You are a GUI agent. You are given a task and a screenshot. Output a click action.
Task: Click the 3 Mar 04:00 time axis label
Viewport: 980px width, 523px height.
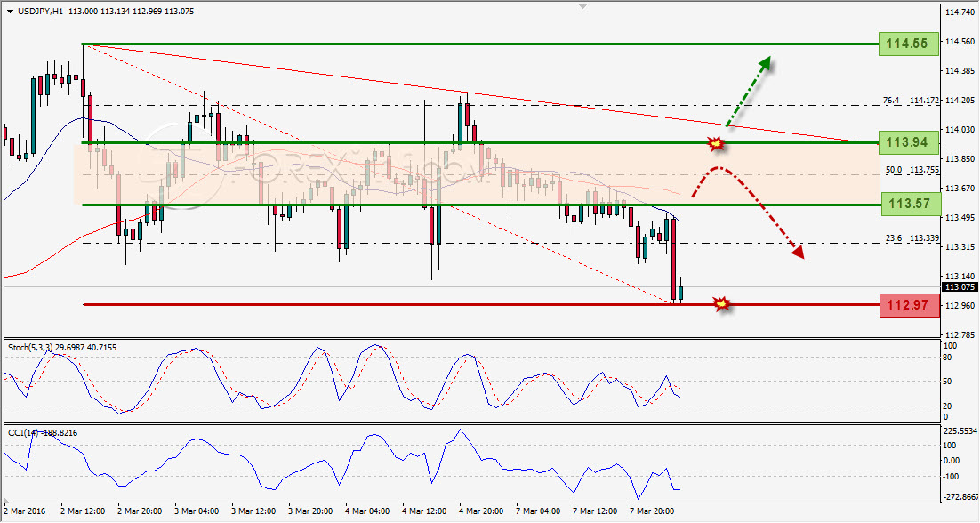(197, 511)
